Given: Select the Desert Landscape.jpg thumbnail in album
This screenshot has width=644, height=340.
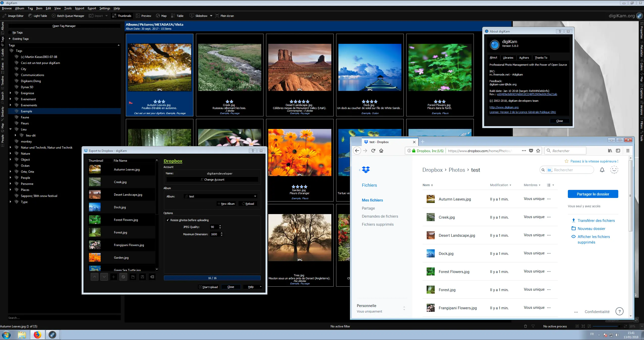Looking at the screenshot, I should pyautogui.click(x=300, y=67).
